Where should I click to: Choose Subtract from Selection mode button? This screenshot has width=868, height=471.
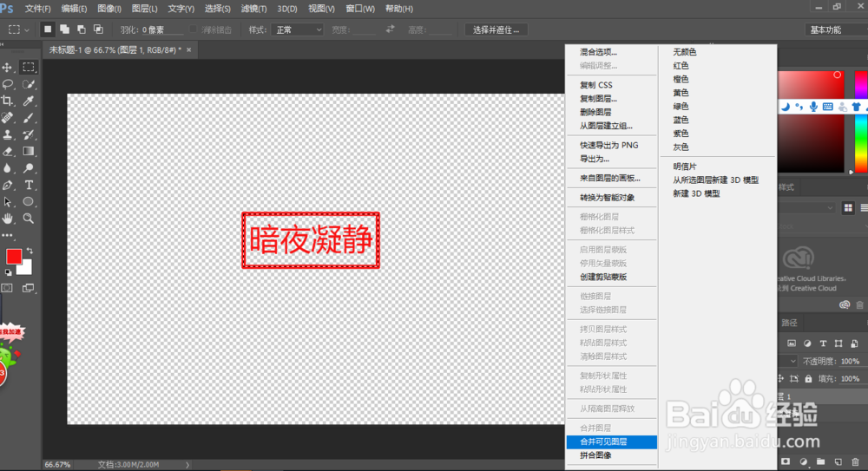click(x=82, y=29)
